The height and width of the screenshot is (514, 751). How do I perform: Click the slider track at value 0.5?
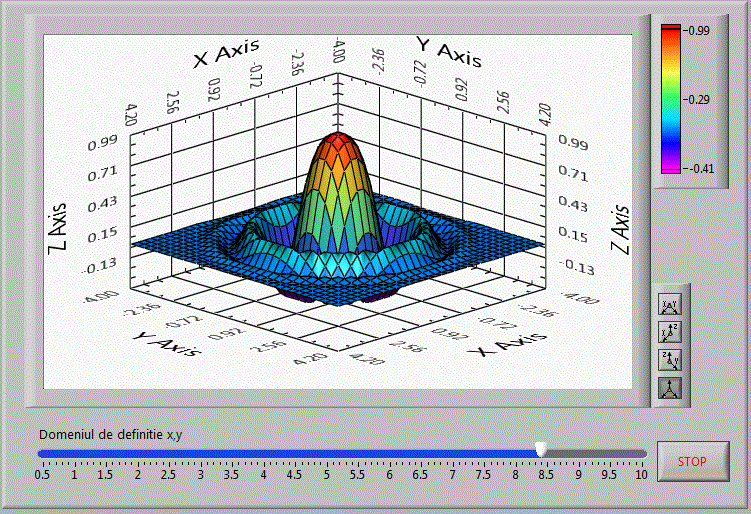point(43,454)
